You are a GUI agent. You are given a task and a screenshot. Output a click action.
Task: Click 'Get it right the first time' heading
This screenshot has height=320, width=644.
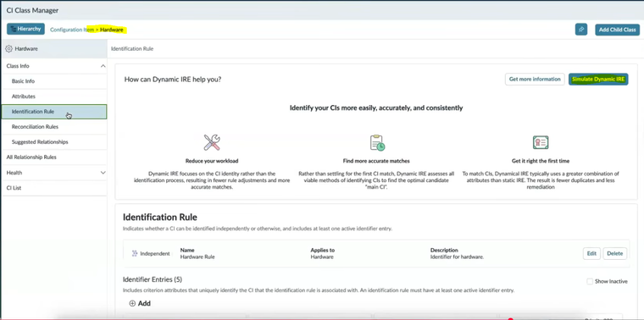[x=541, y=161]
